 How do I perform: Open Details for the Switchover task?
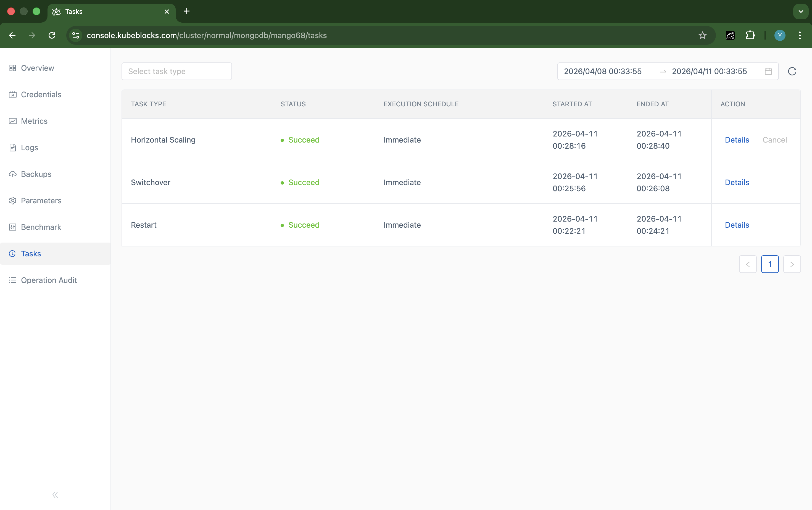(x=737, y=182)
